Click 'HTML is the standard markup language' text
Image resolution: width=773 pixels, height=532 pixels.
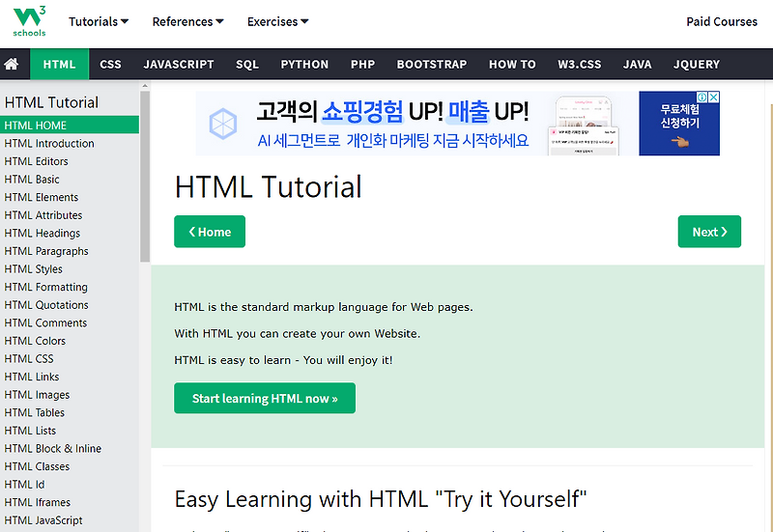point(324,307)
